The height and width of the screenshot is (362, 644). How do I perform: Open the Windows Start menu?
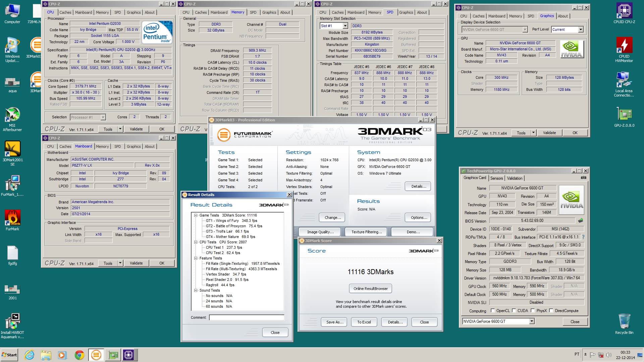(9, 355)
